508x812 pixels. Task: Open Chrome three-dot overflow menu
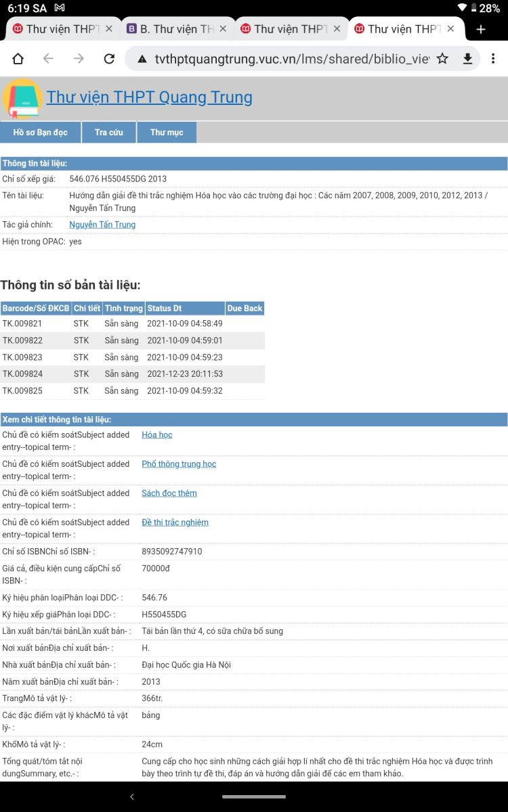pyautogui.click(x=493, y=59)
